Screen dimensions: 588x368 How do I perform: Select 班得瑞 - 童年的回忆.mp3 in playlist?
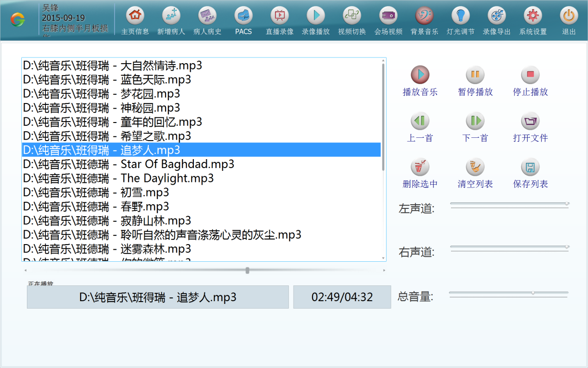(x=201, y=122)
